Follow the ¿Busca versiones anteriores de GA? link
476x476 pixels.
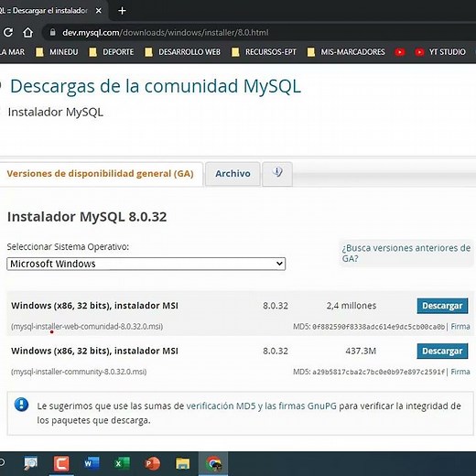pos(406,253)
